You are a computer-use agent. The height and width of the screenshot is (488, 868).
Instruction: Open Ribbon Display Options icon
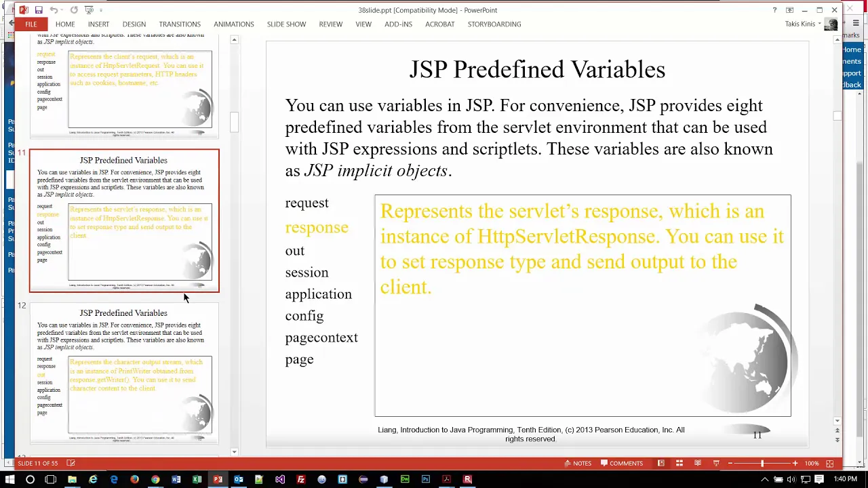[x=789, y=10]
